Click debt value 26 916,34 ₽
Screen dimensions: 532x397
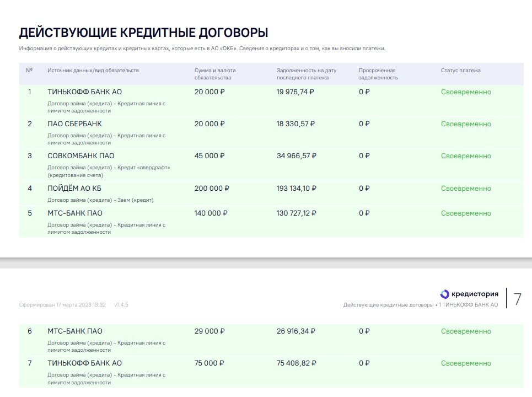pyautogui.click(x=296, y=331)
